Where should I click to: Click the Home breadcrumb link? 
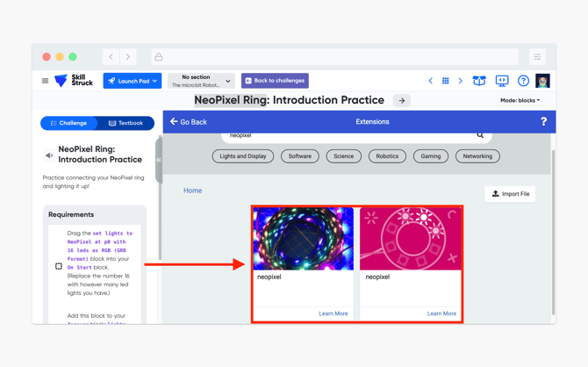tap(193, 191)
